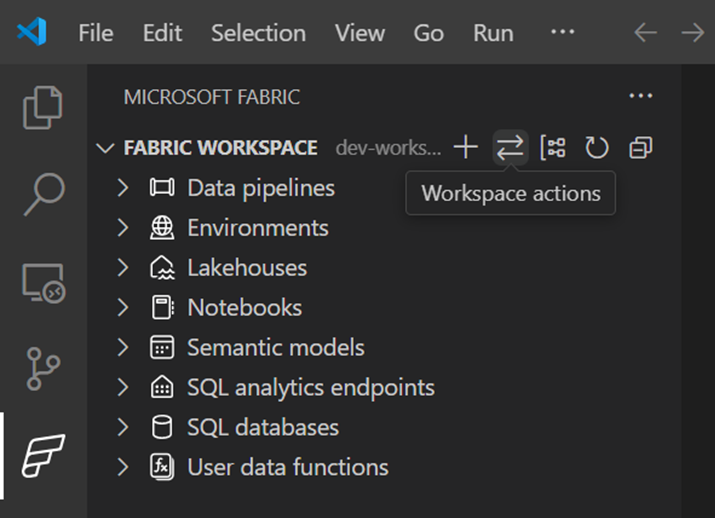Select the Notebooks label
Image resolution: width=715 pixels, height=518 pixels.
(245, 307)
